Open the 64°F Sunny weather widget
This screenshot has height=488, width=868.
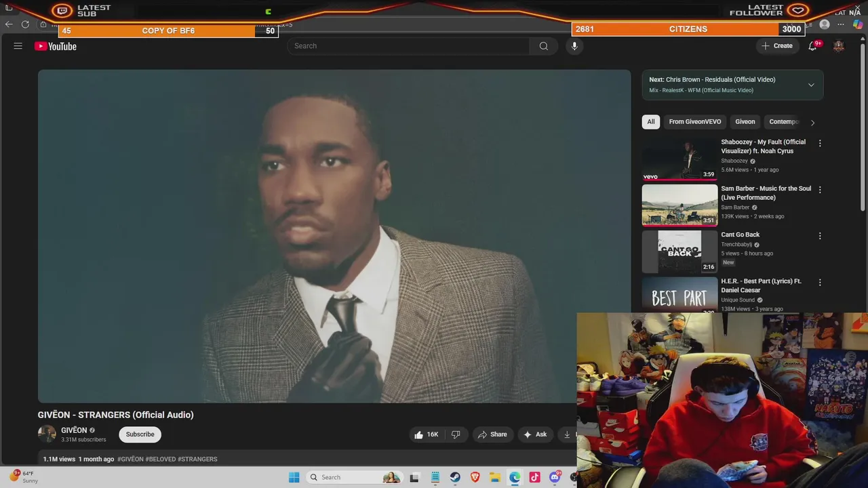(23, 477)
